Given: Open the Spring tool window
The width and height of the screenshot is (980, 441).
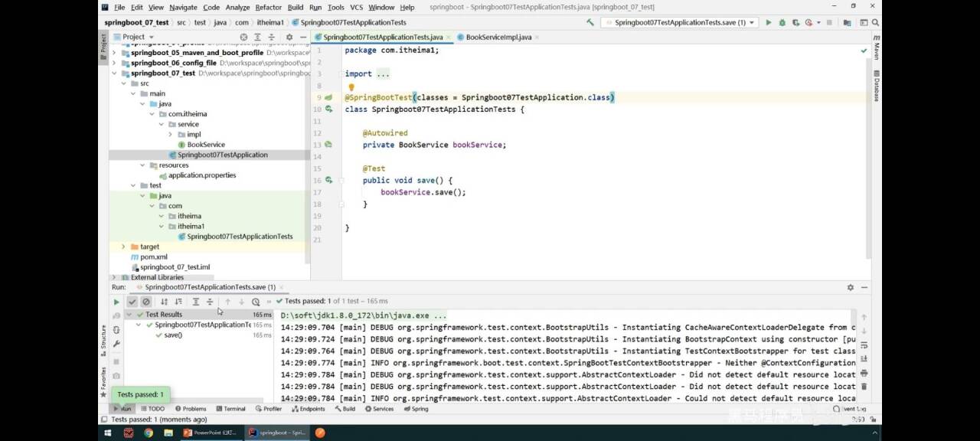Looking at the screenshot, I should click(x=416, y=409).
